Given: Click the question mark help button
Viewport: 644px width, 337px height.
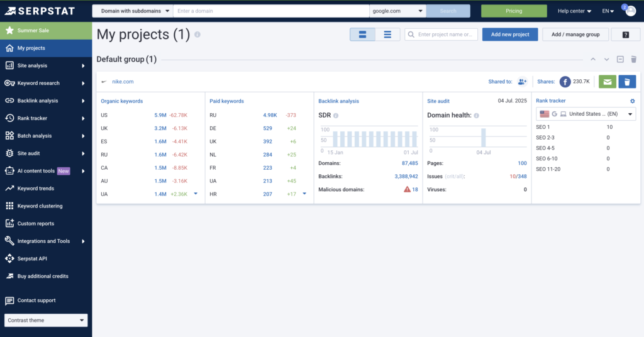Looking at the screenshot, I should coord(626,35).
